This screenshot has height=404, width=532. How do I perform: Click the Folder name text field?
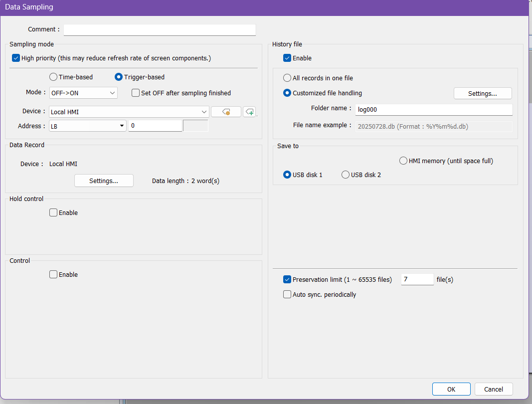point(434,110)
